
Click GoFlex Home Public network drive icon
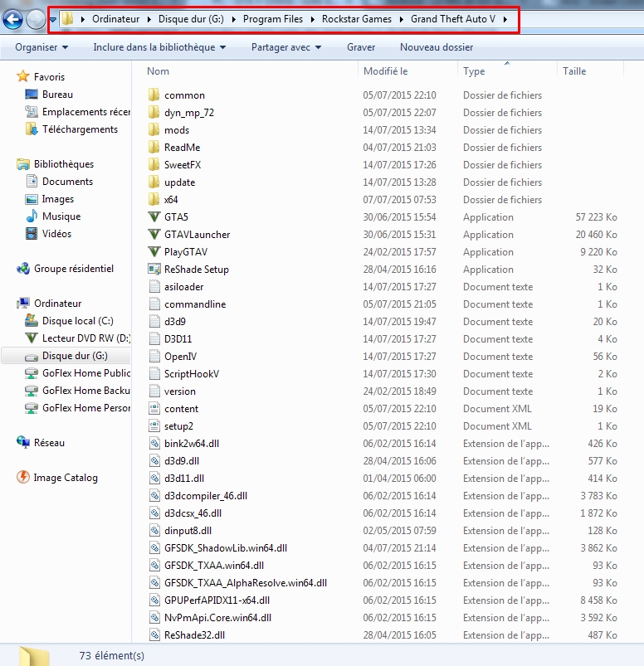pos(32,373)
